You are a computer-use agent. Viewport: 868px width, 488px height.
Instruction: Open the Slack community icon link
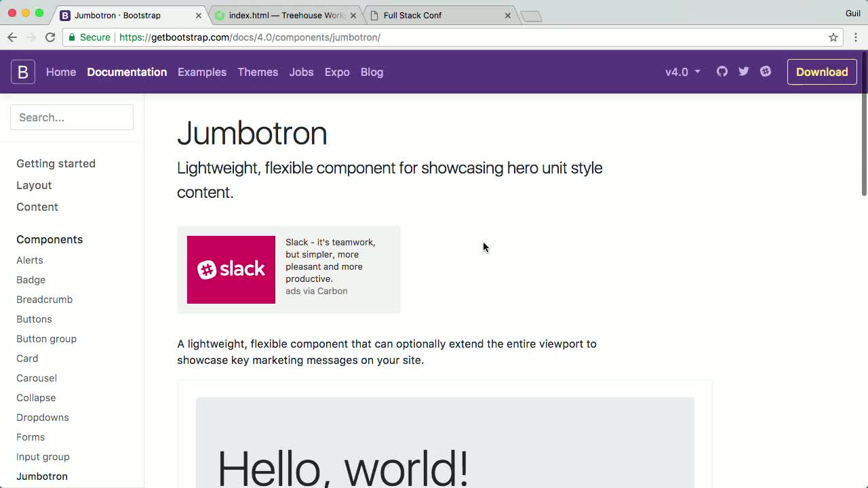click(x=766, y=72)
